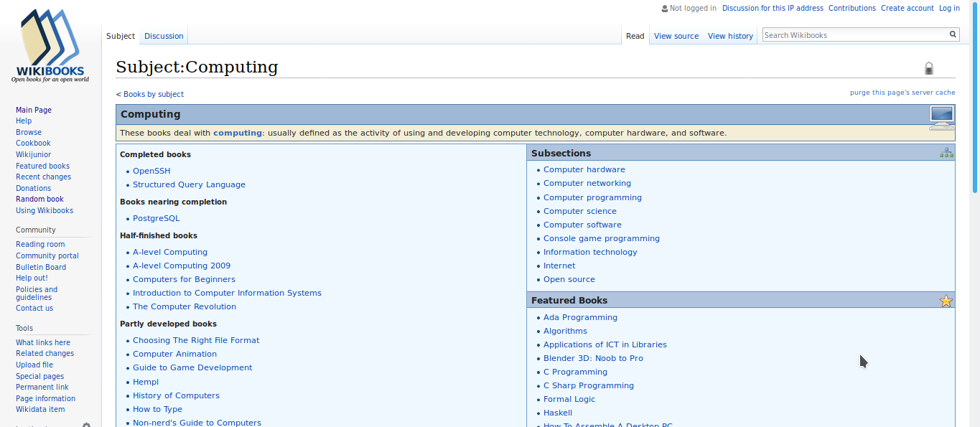Open Computer hardware subsection
980x427 pixels.
click(584, 169)
